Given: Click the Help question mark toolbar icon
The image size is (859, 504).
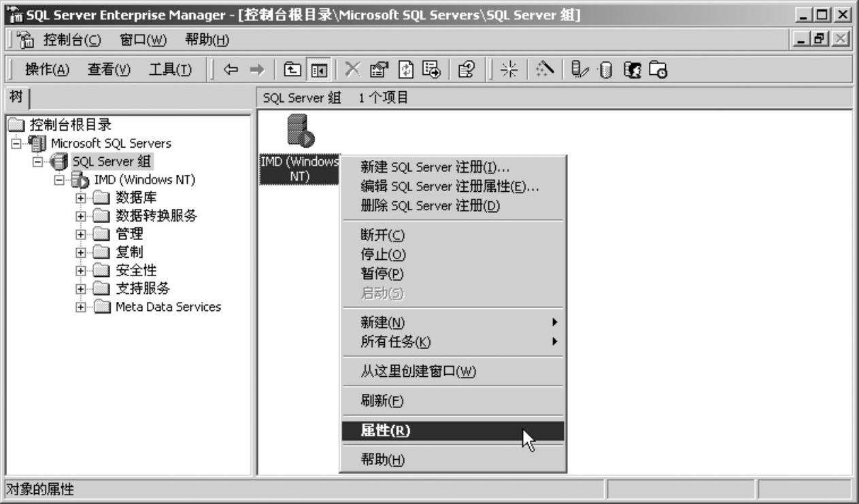Looking at the screenshot, I should (467, 69).
